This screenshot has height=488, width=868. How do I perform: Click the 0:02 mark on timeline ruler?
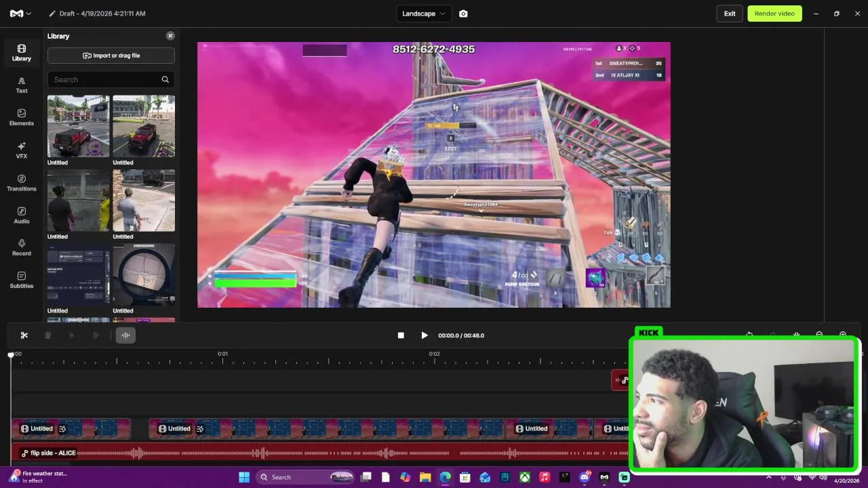point(435,354)
